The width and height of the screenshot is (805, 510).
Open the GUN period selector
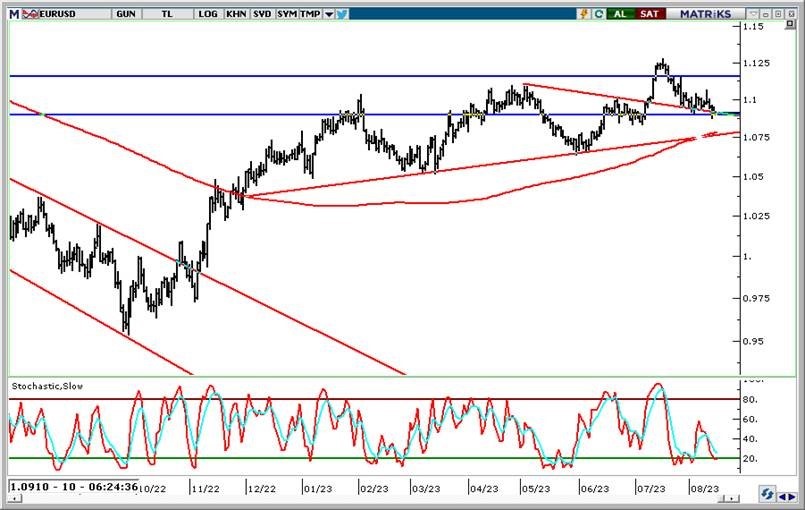(x=126, y=14)
